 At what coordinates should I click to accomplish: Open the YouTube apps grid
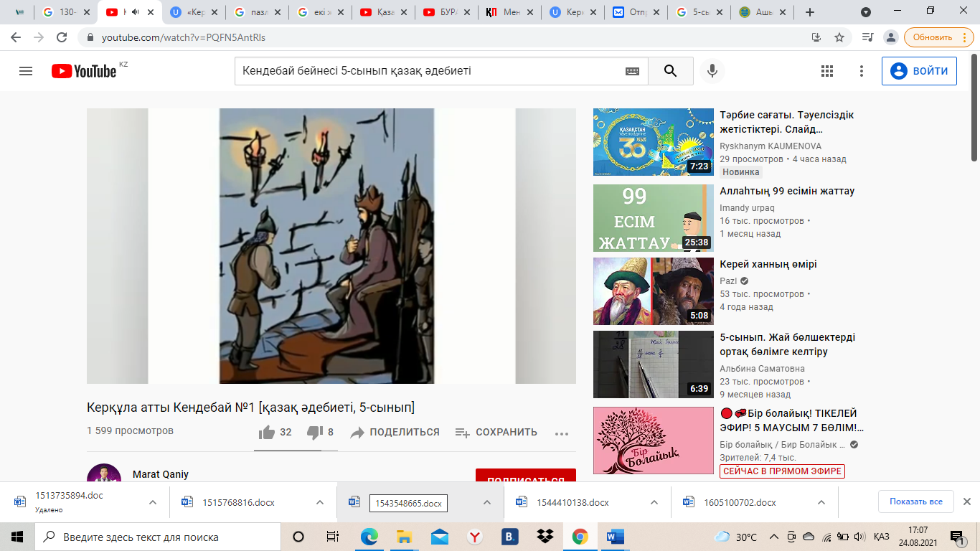pos(827,71)
